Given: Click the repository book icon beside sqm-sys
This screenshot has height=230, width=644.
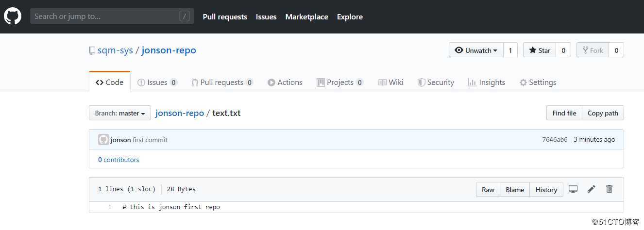Looking at the screenshot, I should click(x=92, y=50).
